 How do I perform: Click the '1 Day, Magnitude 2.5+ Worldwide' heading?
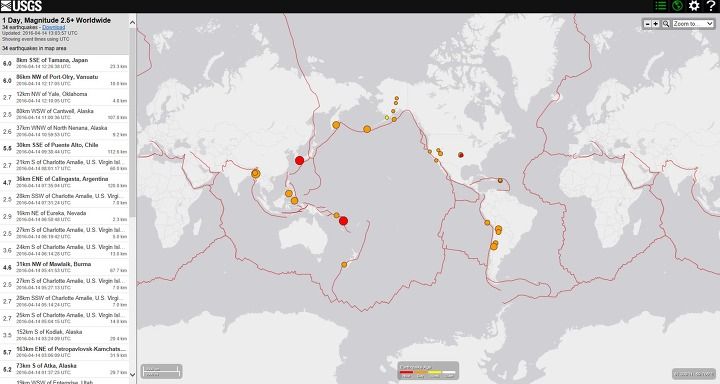[x=56, y=20]
